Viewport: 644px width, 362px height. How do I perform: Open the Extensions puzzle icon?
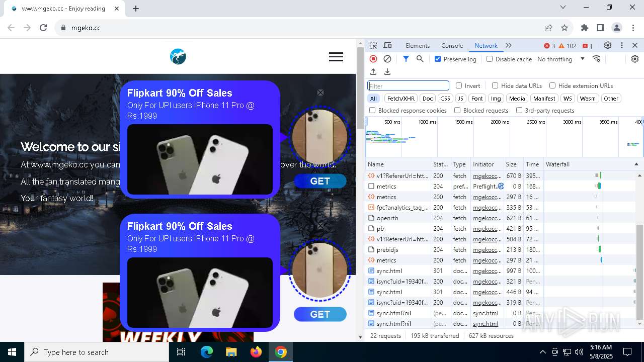(x=585, y=28)
